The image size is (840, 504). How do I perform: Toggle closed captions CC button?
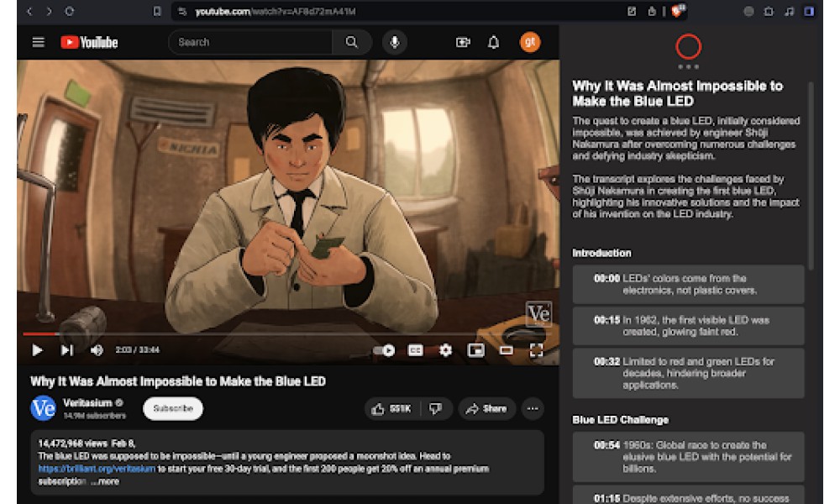[415, 350]
